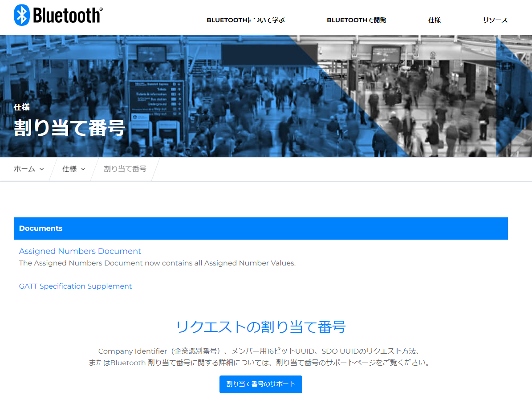
Task: Click the Assigned Number Values description text
Action: (x=158, y=263)
